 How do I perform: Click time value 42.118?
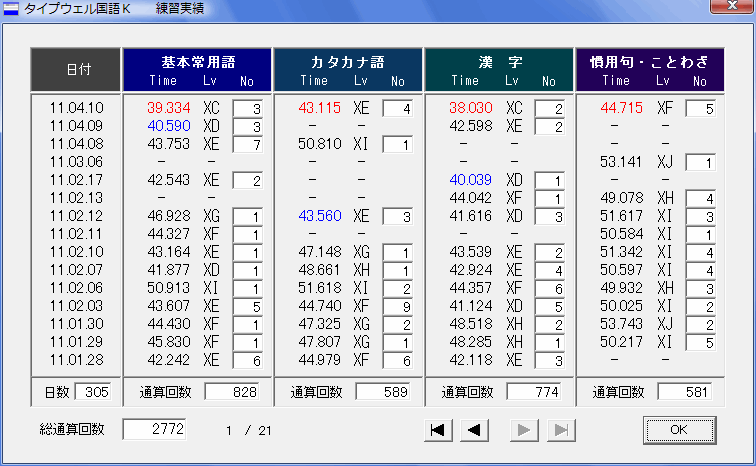471,360
